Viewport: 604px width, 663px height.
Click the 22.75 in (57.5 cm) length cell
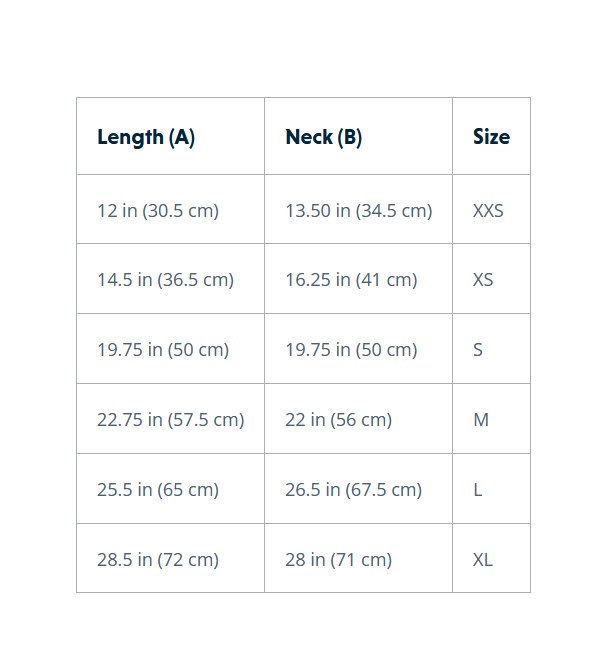point(170,420)
